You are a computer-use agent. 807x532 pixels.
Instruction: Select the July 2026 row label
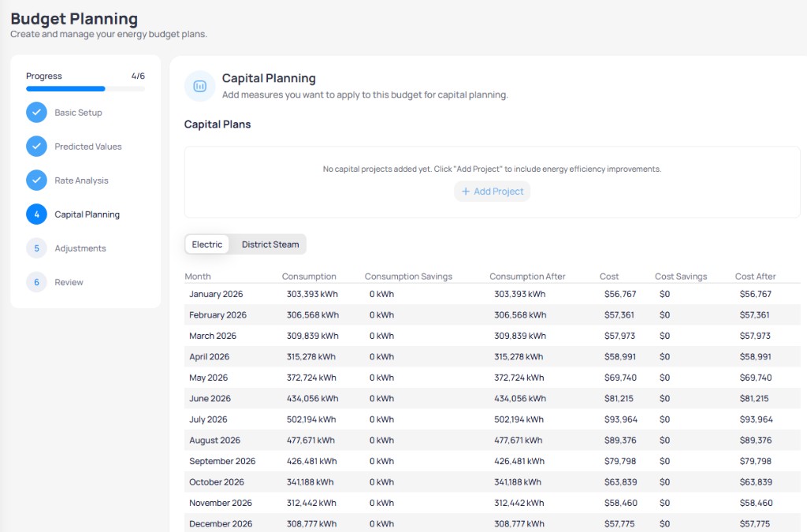(x=208, y=419)
